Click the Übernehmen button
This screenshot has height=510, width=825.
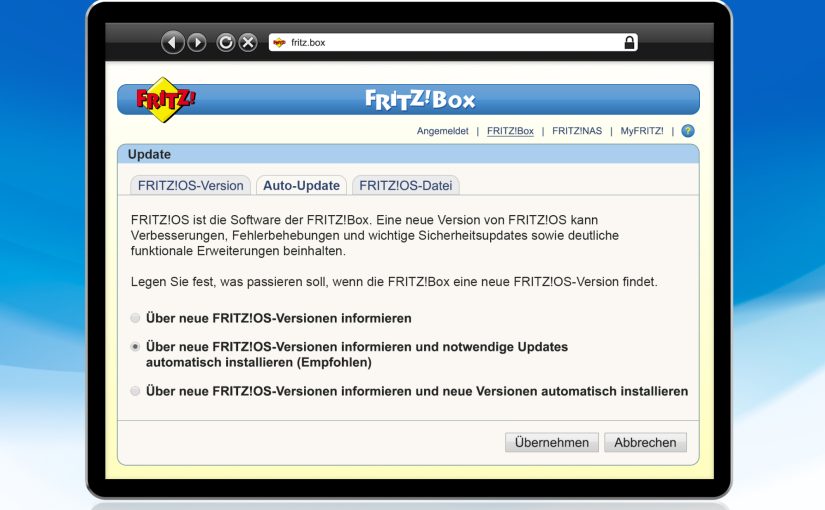tap(551, 442)
